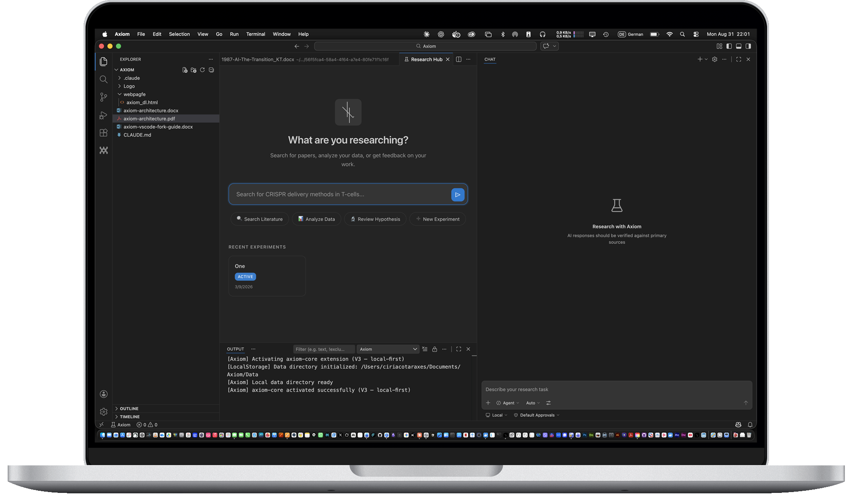Open chat settings gear

pyautogui.click(x=714, y=59)
